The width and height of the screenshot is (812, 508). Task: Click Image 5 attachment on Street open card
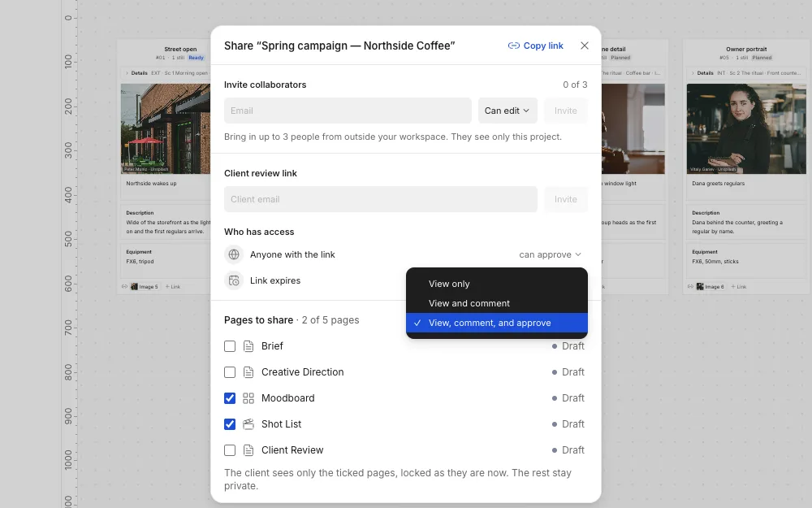pos(145,287)
